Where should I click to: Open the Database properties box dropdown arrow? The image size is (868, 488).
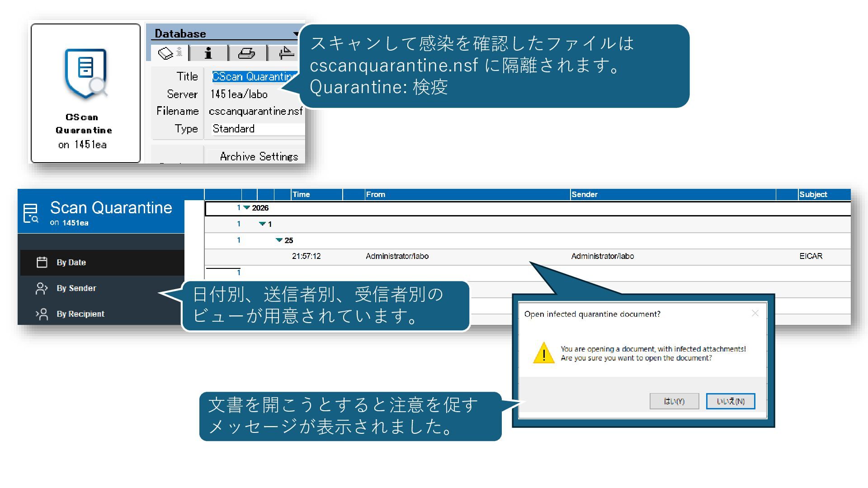coord(295,33)
